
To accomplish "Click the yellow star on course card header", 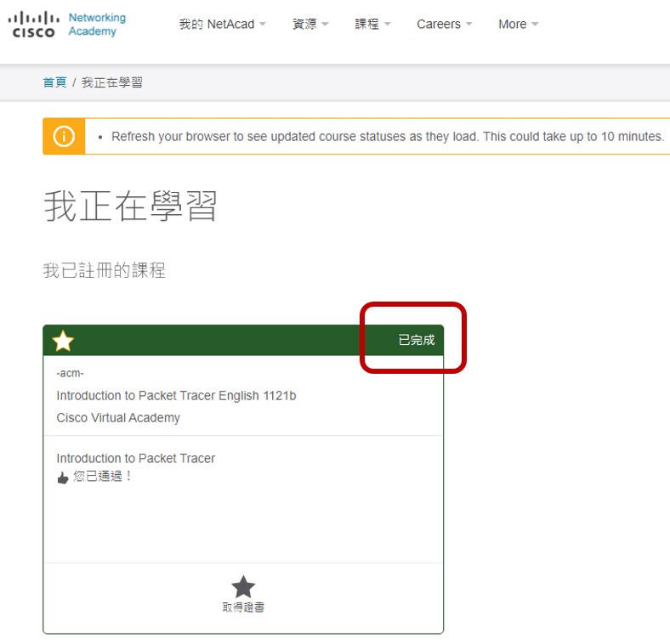I will (x=63, y=341).
